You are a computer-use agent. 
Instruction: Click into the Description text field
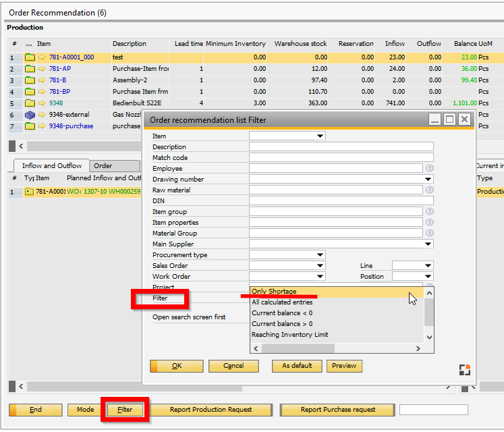click(x=341, y=147)
